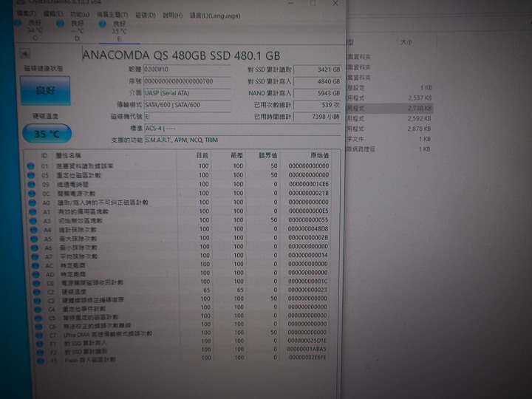Click status icon of attribute F2
Image resolution: width=532 pixels, height=399 pixels.
click(x=40, y=352)
